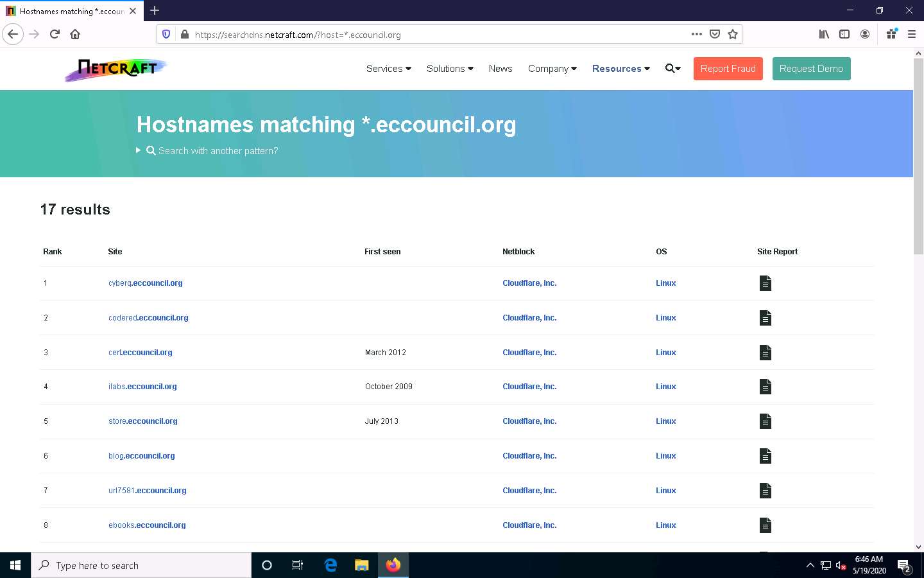Screen dimensions: 924x578
Task: Open Firefox library
Action: coord(824,34)
